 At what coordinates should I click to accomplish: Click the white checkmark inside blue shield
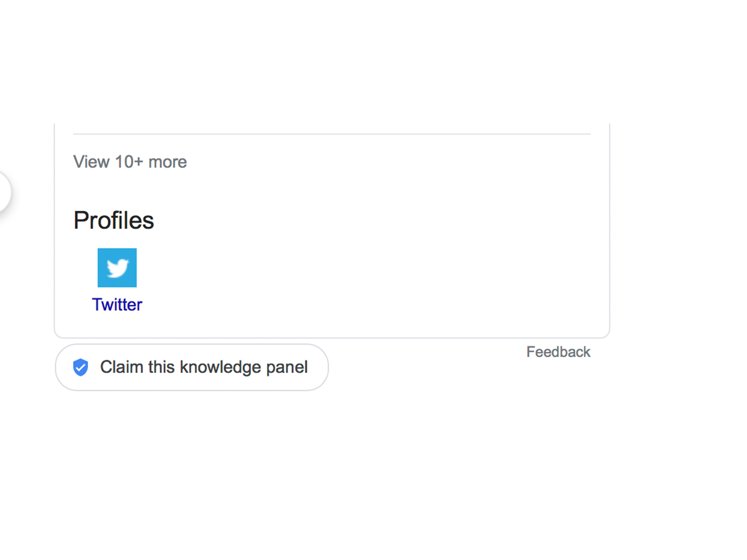81,368
